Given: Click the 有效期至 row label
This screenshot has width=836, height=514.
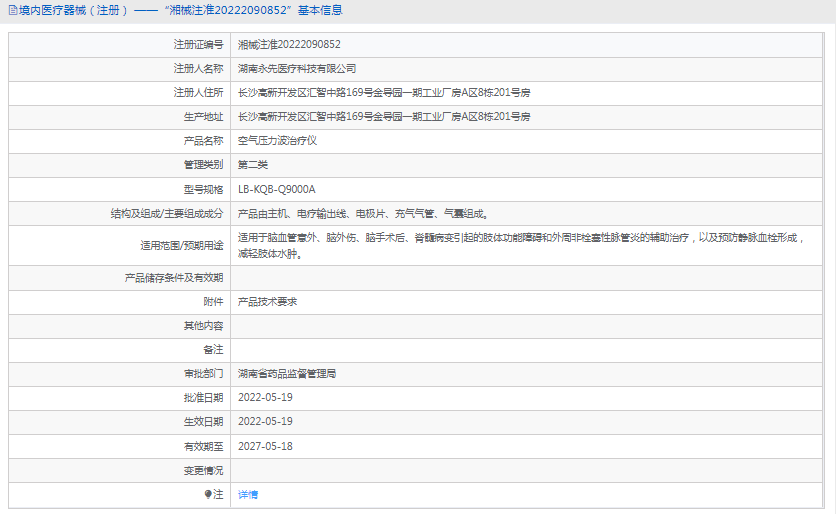Looking at the screenshot, I should [x=204, y=446].
